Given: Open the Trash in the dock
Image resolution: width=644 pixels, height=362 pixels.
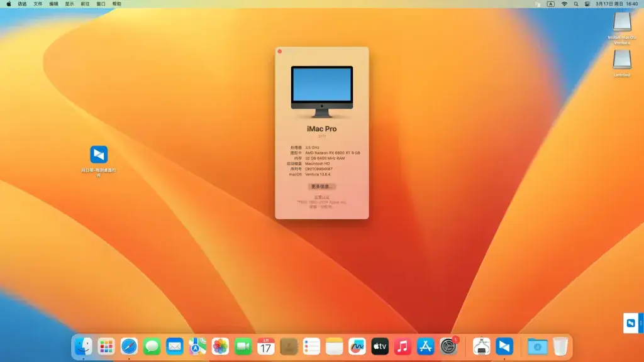Looking at the screenshot, I should coord(560,347).
